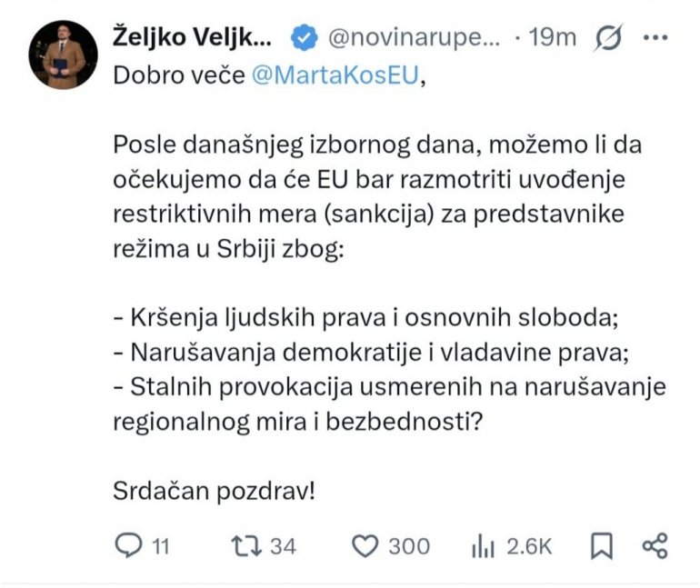The width and height of the screenshot is (700, 588).
Task: Click the blue verified badge
Action: (304, 38)
